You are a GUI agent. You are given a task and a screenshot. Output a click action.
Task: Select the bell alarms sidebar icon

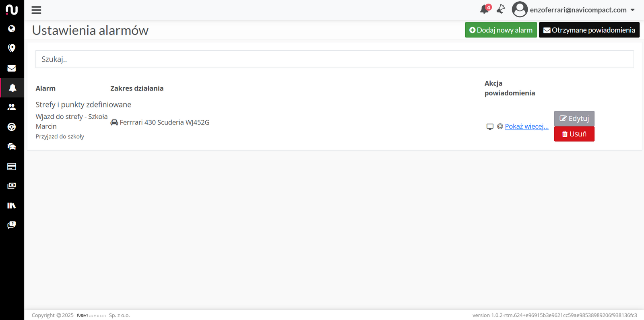tap(12, 88)
